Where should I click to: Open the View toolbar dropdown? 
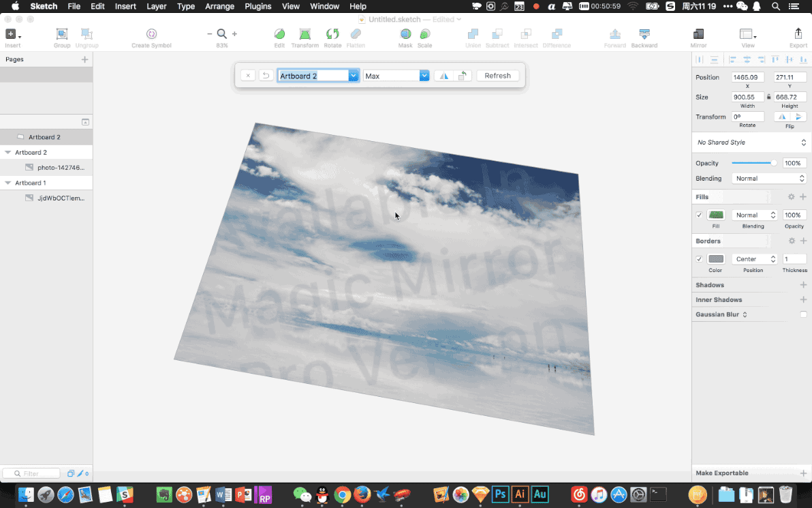click(x=748, y=34)
